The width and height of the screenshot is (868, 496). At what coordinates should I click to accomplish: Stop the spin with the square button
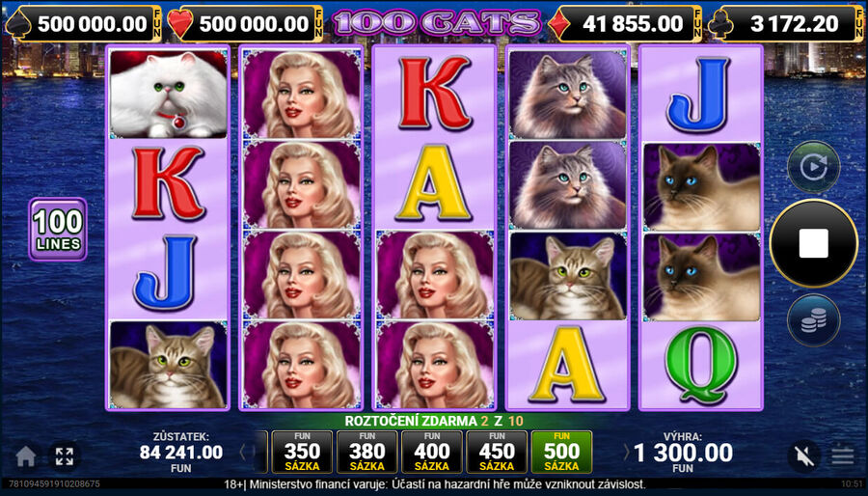(813, 243)
